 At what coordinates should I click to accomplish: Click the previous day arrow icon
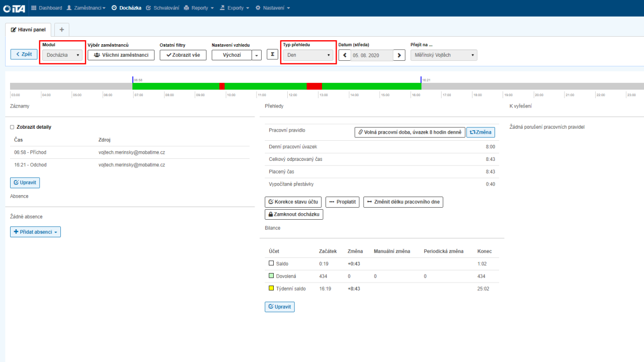[x=345, y=55]
